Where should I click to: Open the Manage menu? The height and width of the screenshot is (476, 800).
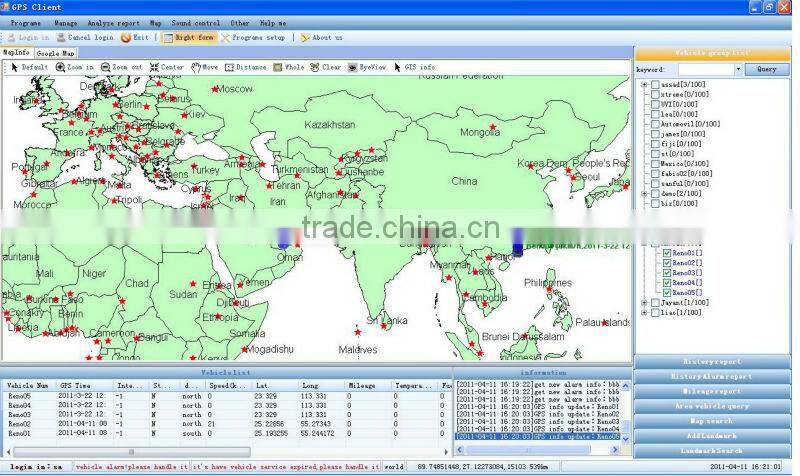coord(65,23)
